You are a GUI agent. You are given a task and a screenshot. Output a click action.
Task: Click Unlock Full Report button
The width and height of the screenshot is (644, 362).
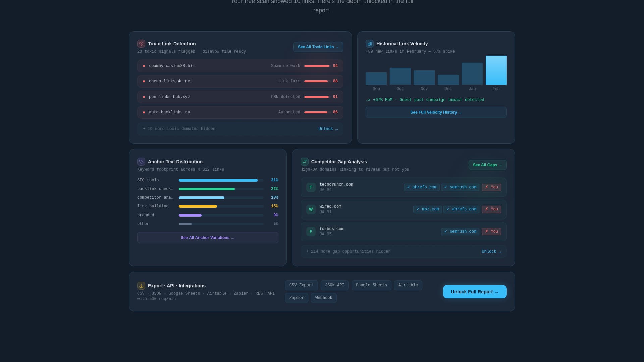[475, 292]
